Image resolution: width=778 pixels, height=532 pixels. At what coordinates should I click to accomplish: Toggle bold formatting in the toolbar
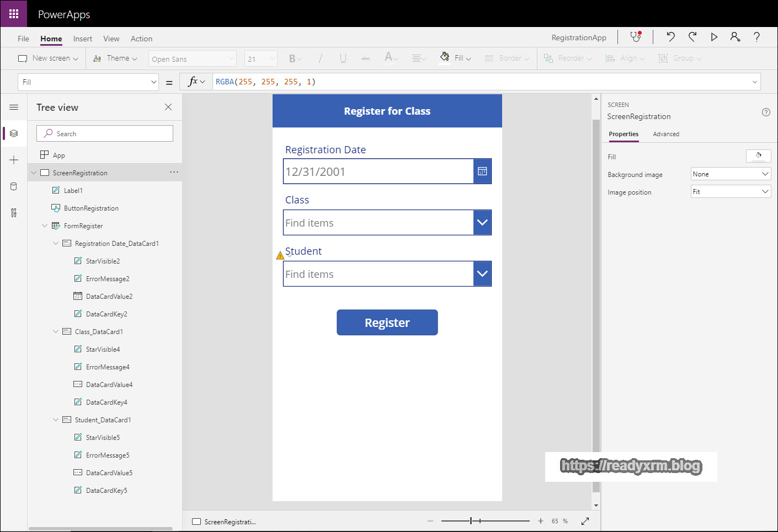tap(292, 58)
